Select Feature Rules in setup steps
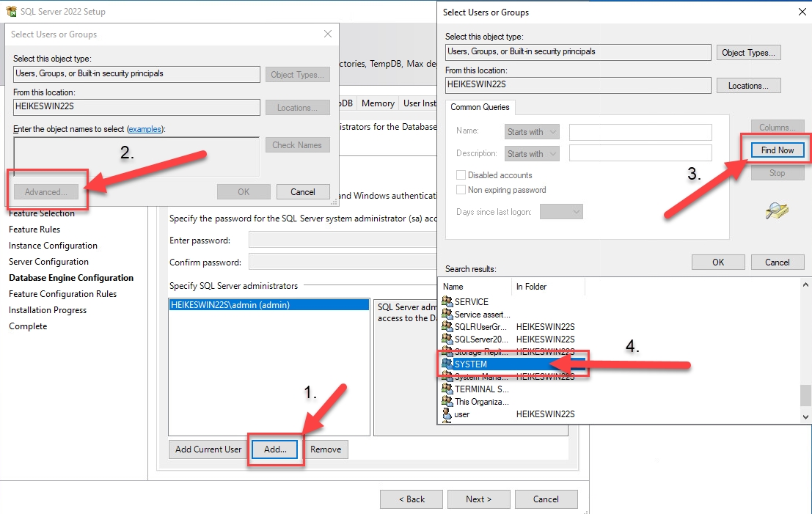 [34, 230]
